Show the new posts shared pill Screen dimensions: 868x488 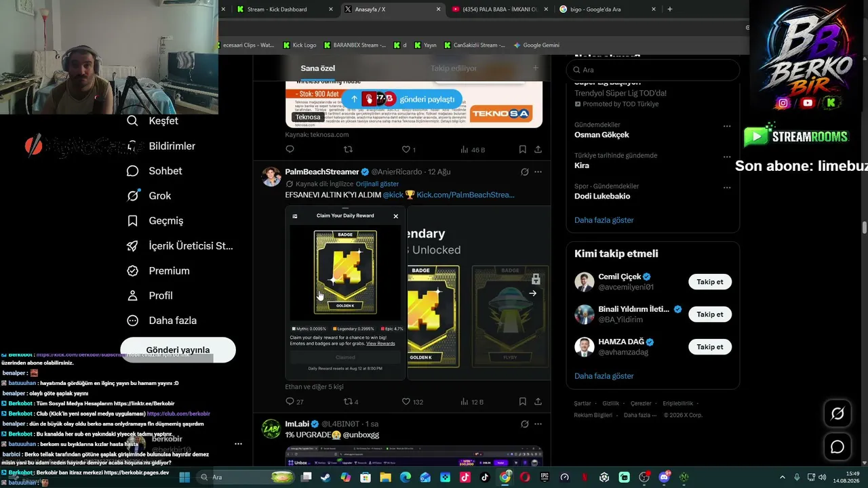pos(402,99)
